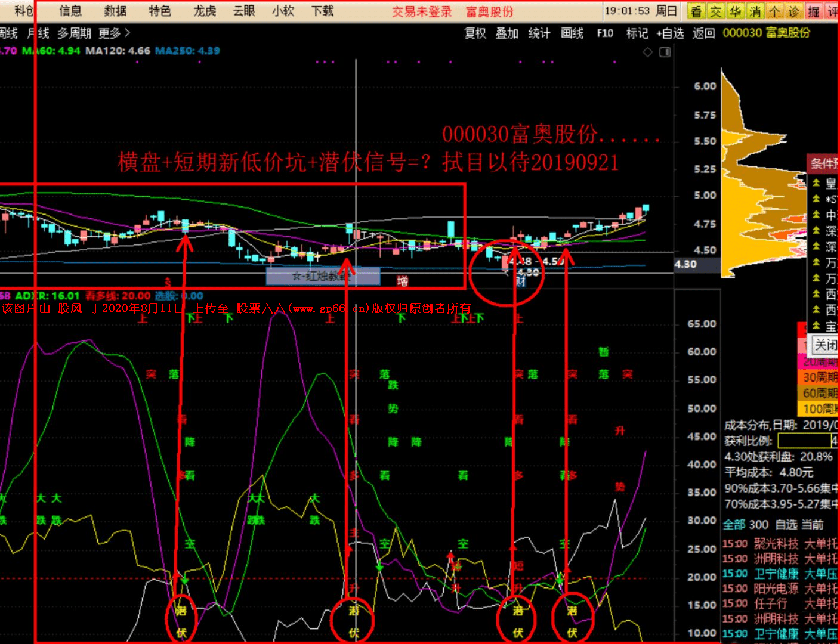Close the 条件 alert popup with 关闭

[826, 345]
